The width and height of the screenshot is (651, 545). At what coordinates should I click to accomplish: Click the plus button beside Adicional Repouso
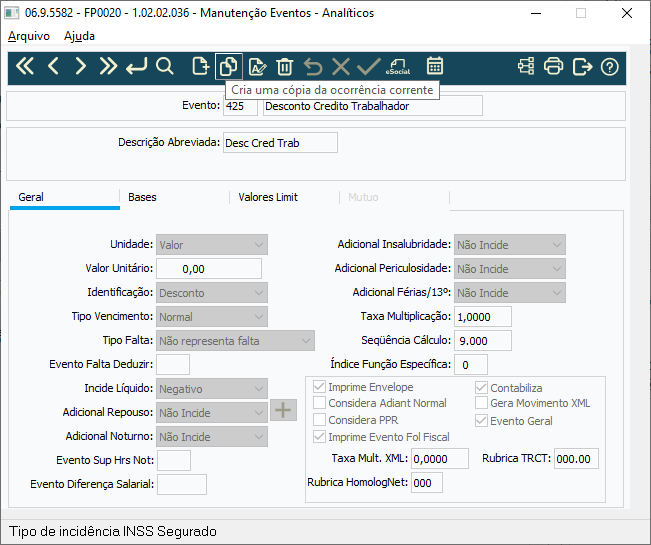[x=283, y=410]
